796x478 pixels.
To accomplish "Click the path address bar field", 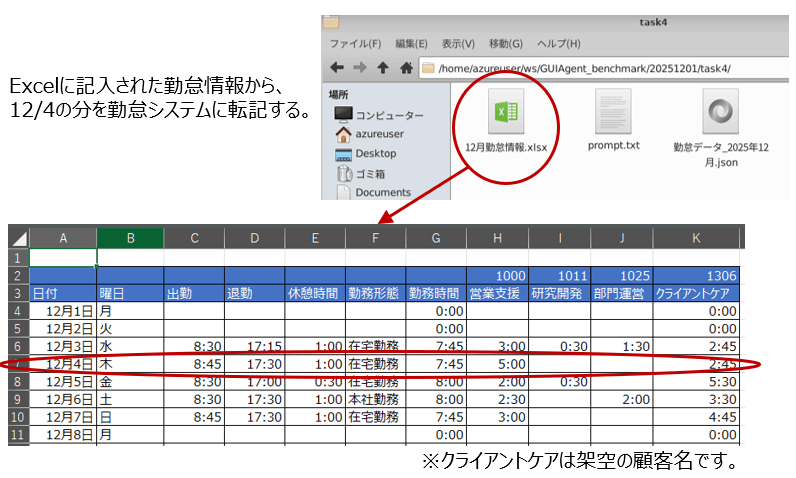I will tap(604, 68).
